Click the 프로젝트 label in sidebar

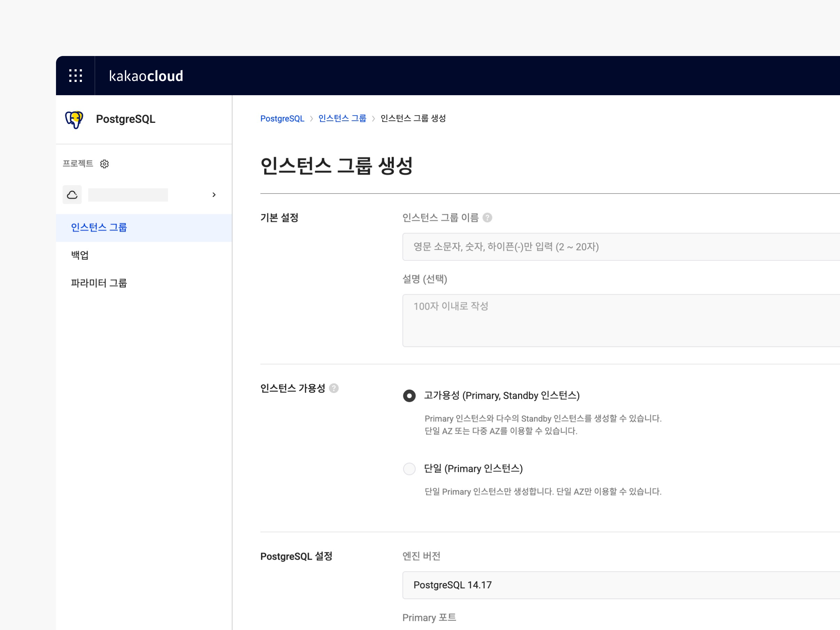coord(78,164)
